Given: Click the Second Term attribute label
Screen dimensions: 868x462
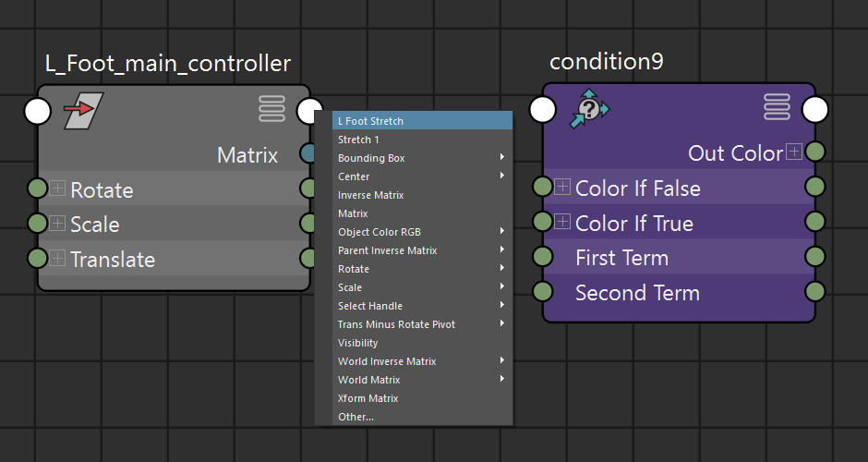Looking at the screenshot, I should tap(637, 293).
